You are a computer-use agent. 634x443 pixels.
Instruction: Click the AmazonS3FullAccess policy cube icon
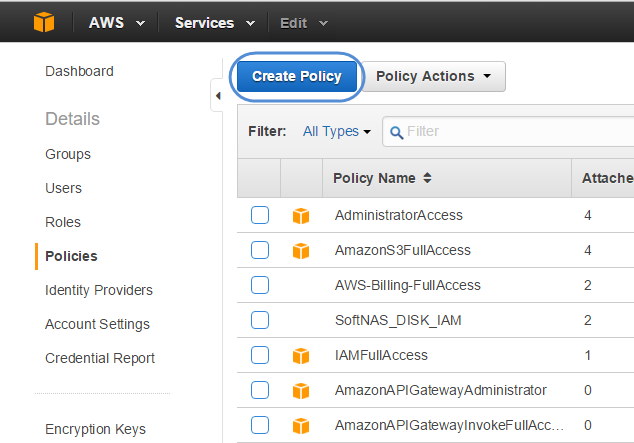301,251
